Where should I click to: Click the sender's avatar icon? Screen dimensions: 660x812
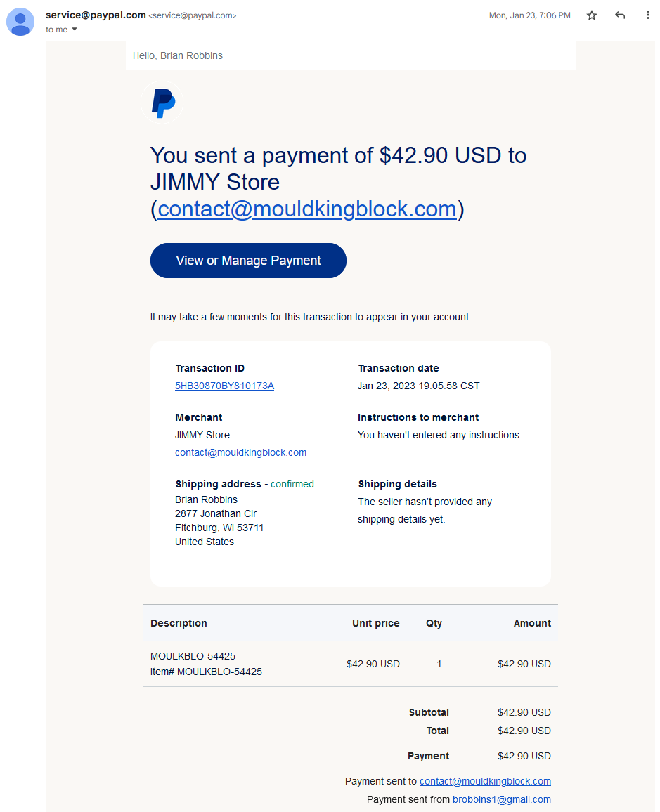click(x=20, y=22)
